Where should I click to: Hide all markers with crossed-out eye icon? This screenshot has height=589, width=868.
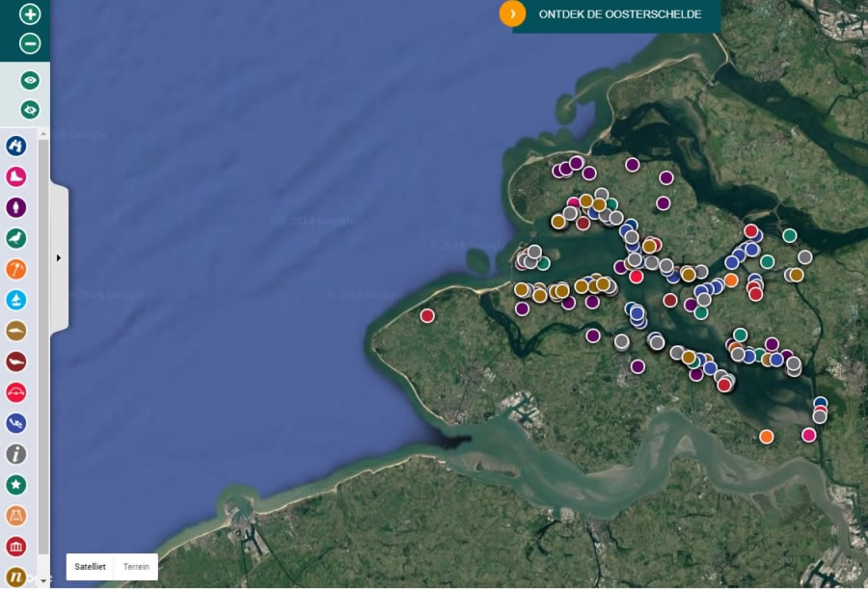[30, 110]
